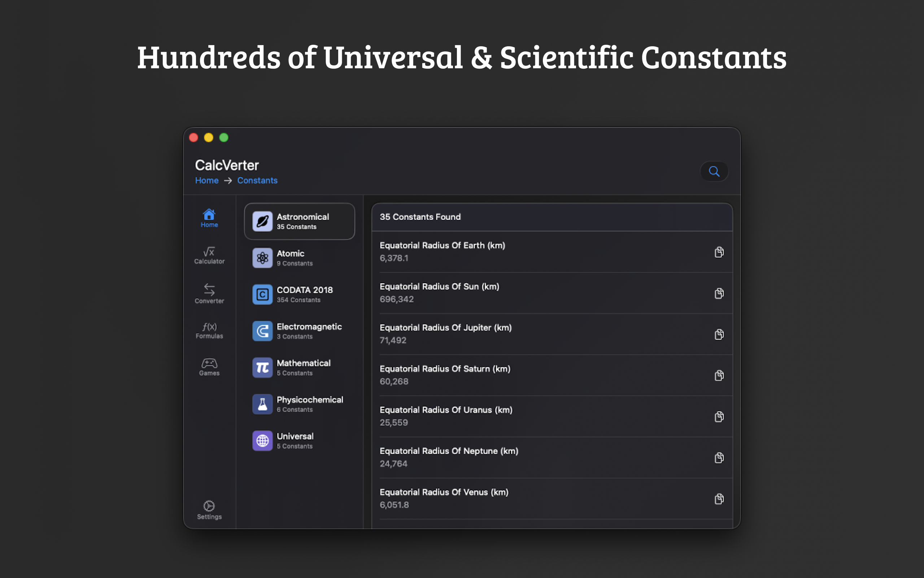
Task: Click the Constants breadcrumb link
Action: click(x=257, y=180)
